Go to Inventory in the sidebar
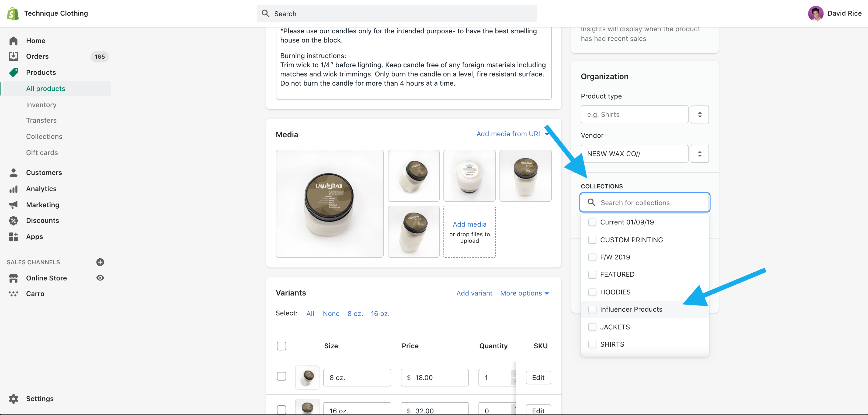Image resolution: width=868 pixels, height=415 pixels. point(41,105)
